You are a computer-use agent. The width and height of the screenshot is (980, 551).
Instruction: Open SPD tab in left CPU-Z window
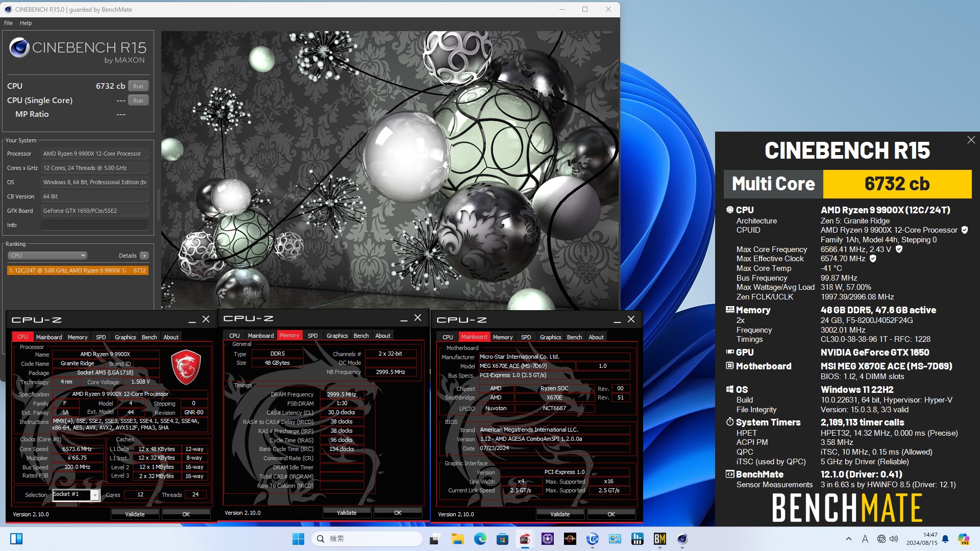click(x=101, y=337)
